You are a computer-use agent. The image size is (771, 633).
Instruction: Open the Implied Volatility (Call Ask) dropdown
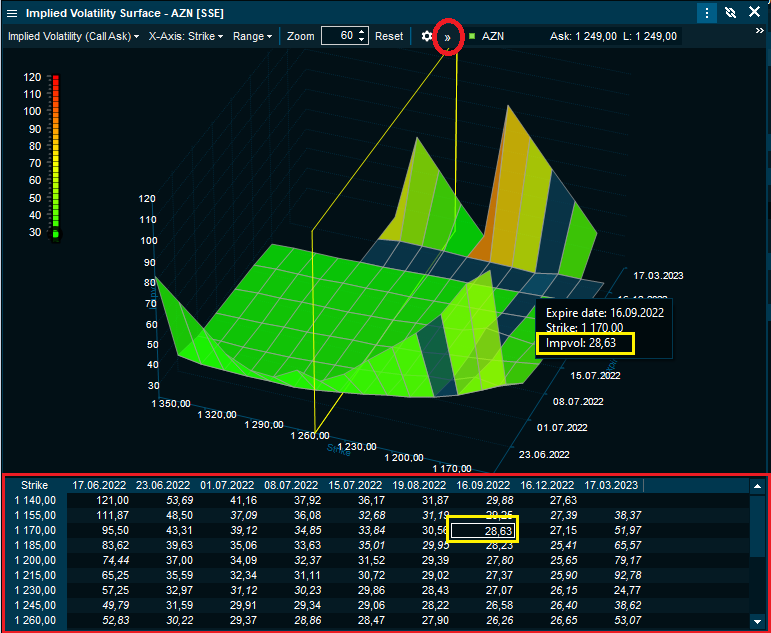coord(73,36)
